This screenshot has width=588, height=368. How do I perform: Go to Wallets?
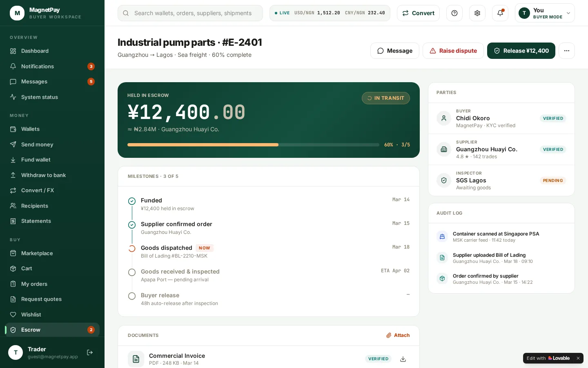coord(52,129)
